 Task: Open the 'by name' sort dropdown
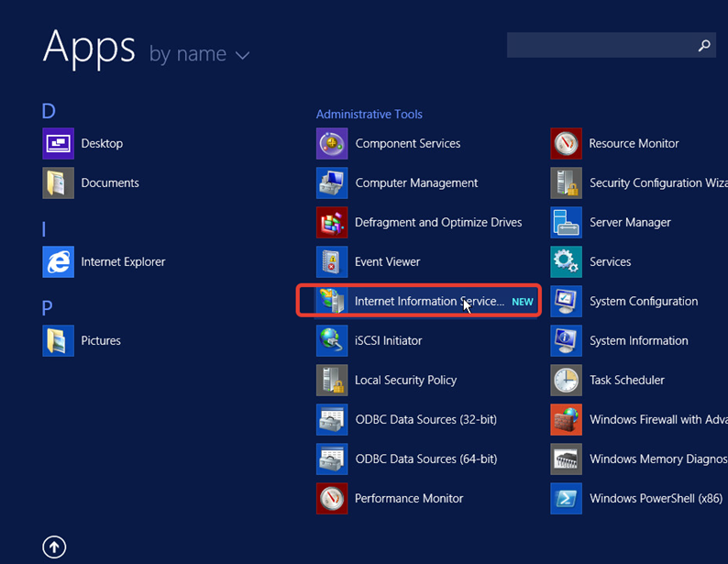point(200,54)
